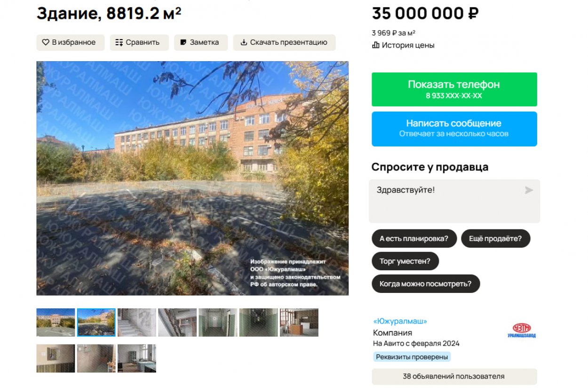Screen dimensions: 588x388
Task: Open the «Южуралмаш» seller profile link
Action: (400, 321)
